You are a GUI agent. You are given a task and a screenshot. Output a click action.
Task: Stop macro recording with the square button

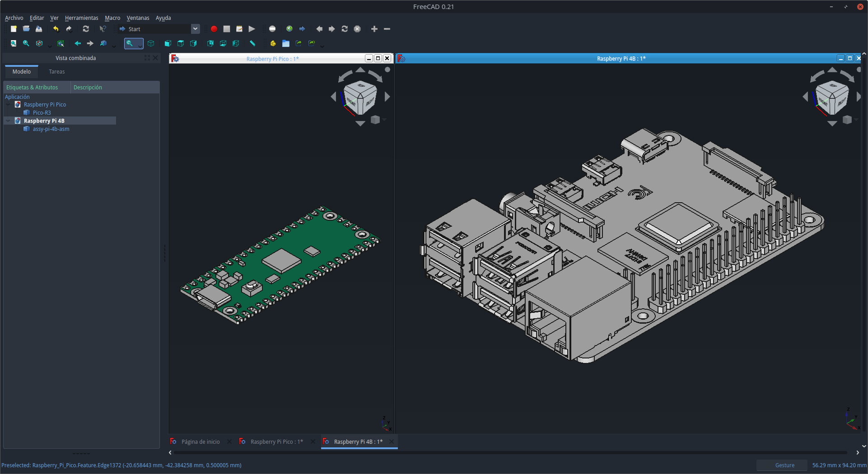click(227, 29)
